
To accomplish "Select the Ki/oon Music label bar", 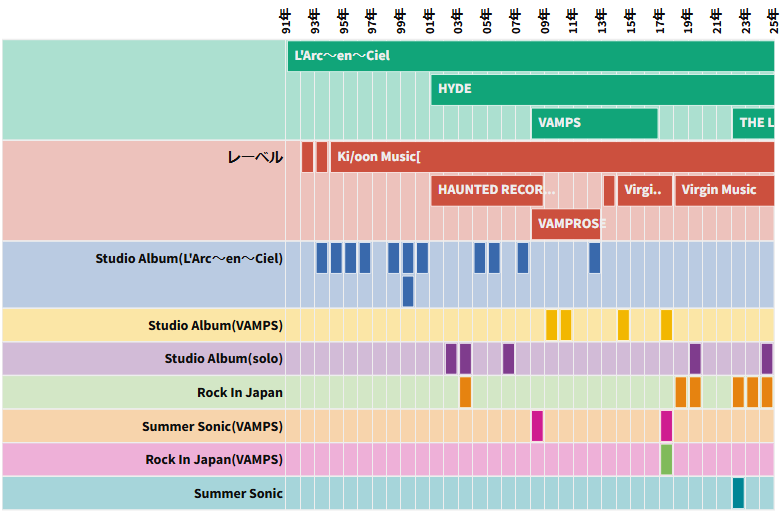I will click(552, 157).
